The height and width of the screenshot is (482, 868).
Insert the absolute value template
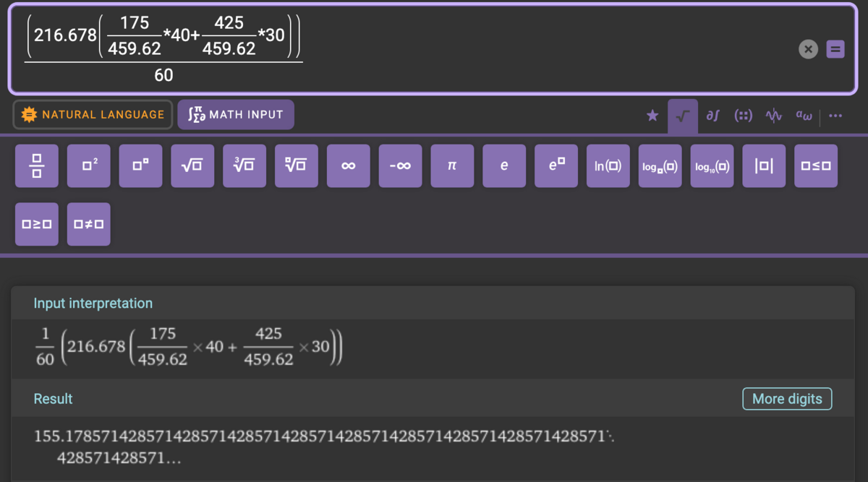click(764, 165)
